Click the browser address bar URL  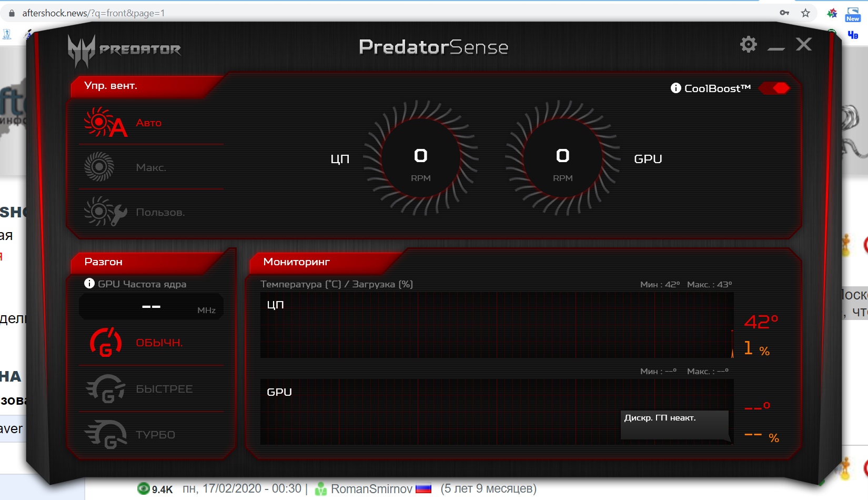[94, 13]
